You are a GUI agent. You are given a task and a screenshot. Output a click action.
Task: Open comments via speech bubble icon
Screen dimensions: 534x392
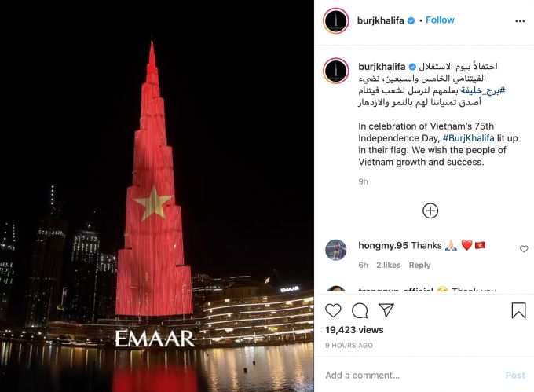point(360,310)
